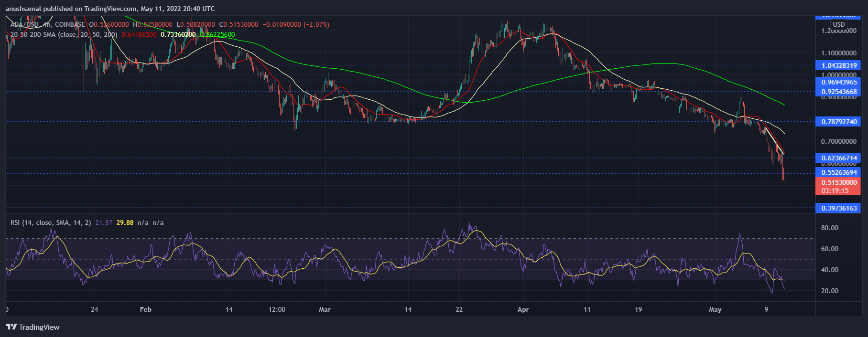Click the 22 date label on time axis
868x337 pixels.
coord(459,309)
